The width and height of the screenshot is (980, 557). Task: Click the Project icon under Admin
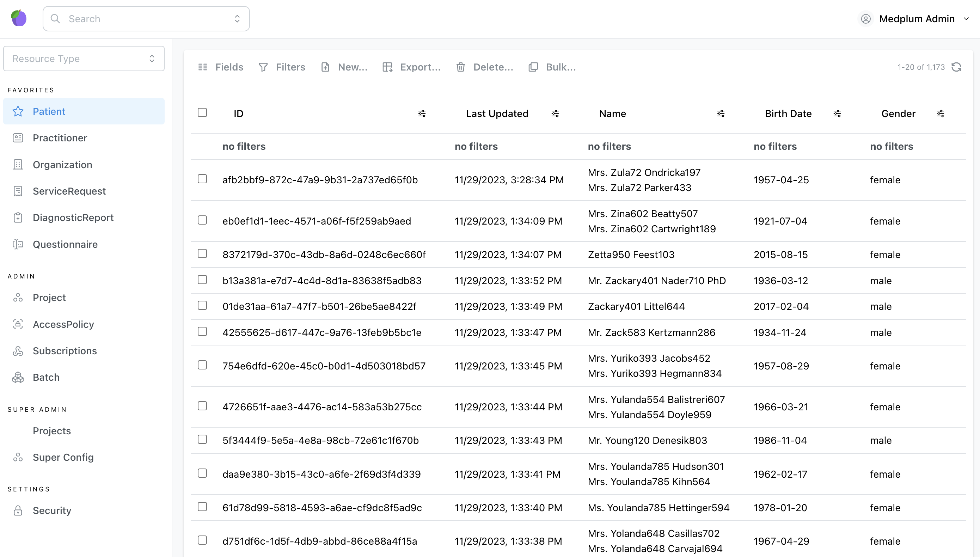click(x=18, y=298)
